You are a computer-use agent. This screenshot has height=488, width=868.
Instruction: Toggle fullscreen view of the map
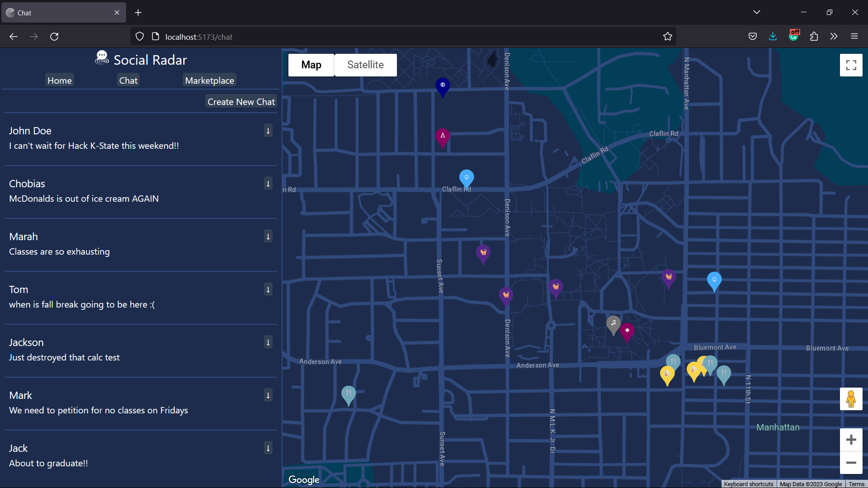(851, 65)
